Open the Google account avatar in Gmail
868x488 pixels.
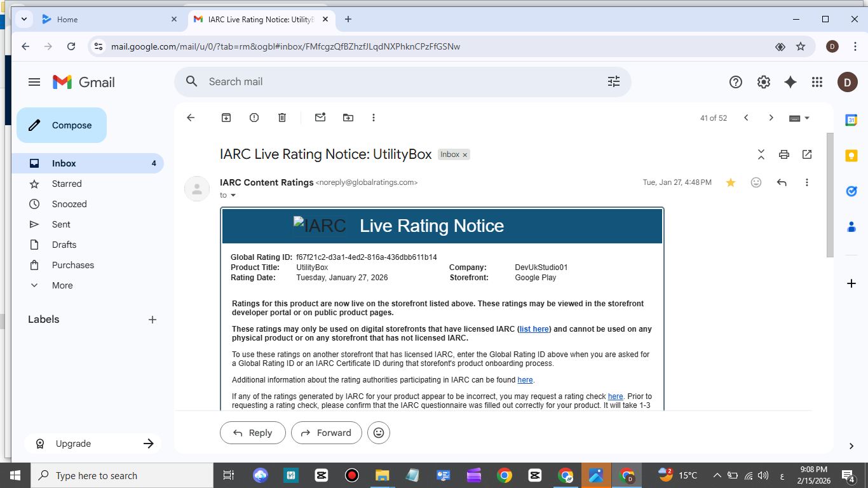[848, 82]
